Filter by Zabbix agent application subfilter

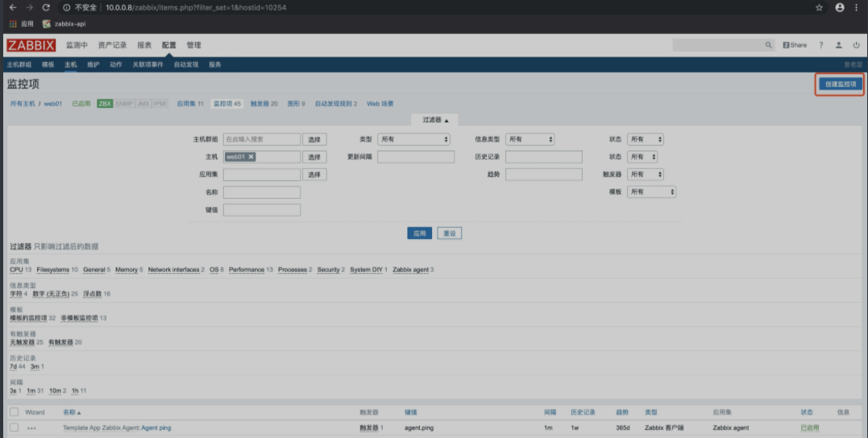[411, 270]
